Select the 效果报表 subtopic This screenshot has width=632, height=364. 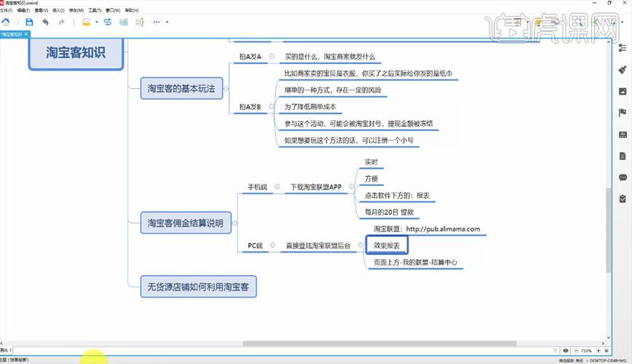point(387,245)
